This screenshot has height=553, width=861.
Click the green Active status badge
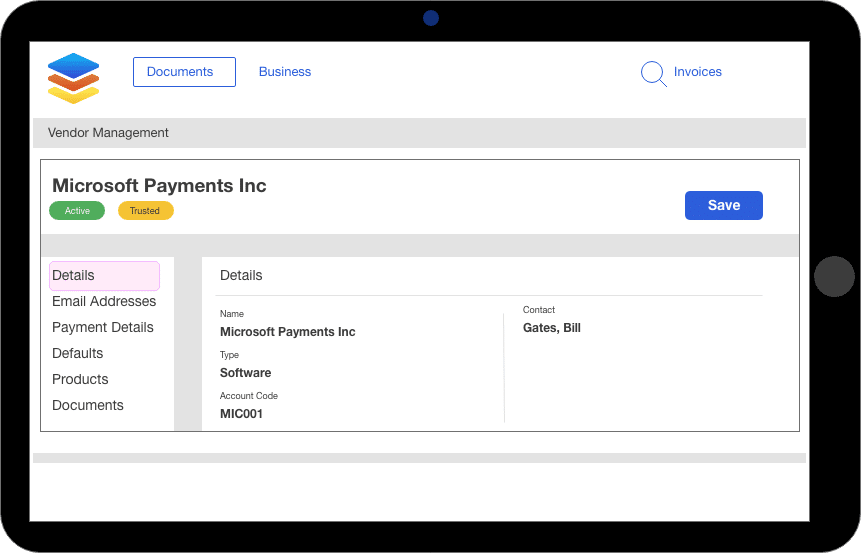click(x=77, y=211)
